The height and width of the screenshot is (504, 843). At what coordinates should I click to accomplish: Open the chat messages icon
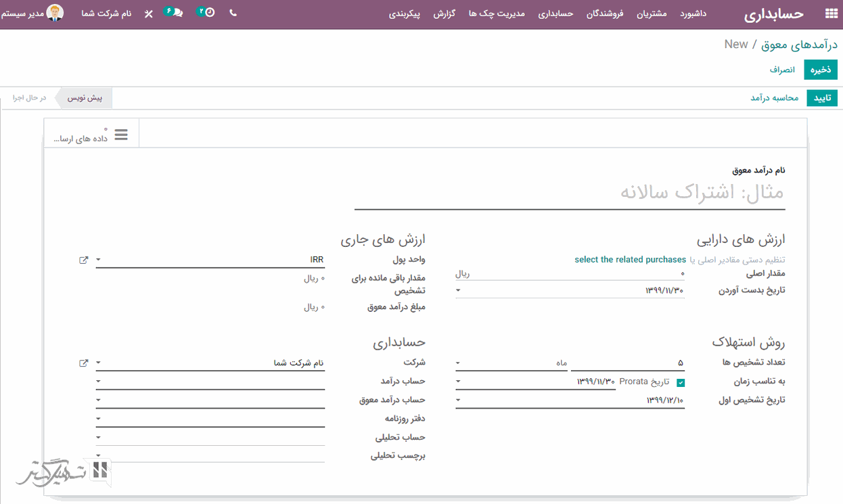[175, 12]
